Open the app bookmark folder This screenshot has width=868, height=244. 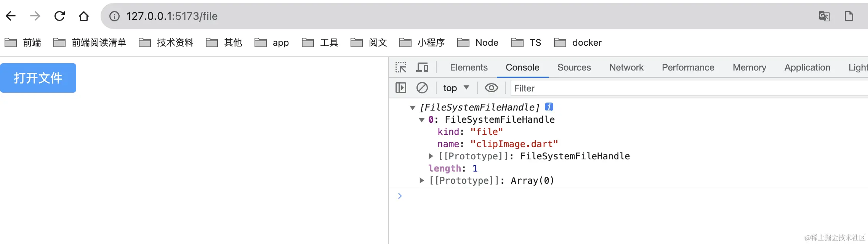pyautogui.click(x=272, y=42)
